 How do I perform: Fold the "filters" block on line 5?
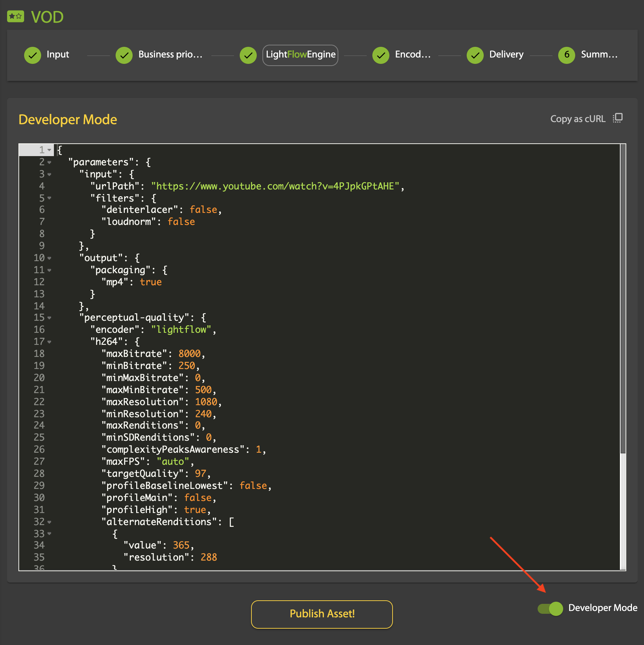49,198
